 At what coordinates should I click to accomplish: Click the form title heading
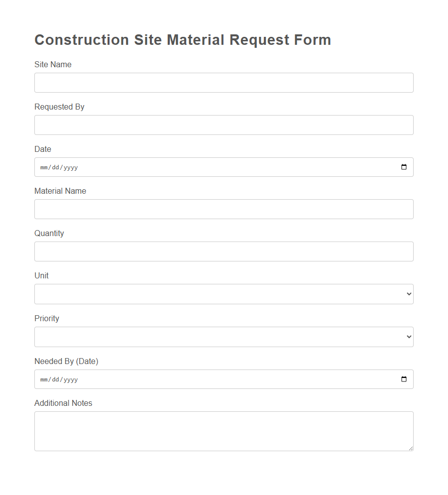[182, 40]
